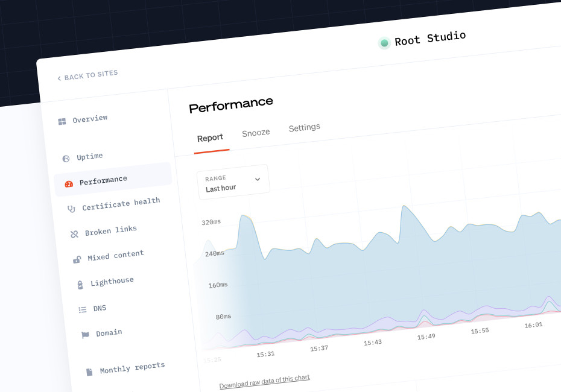561x392 pixels.
Task: Click the Performance page heading
Action: pos(231,105)
